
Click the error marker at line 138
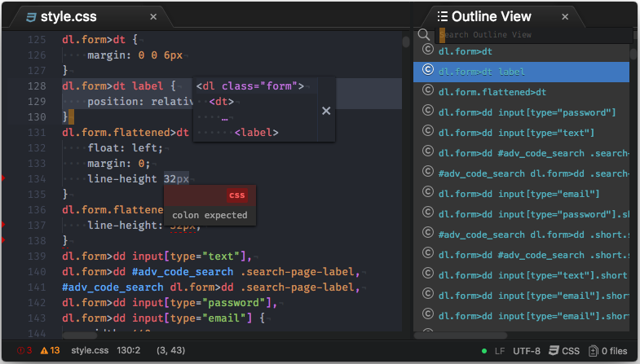(3, 240)
